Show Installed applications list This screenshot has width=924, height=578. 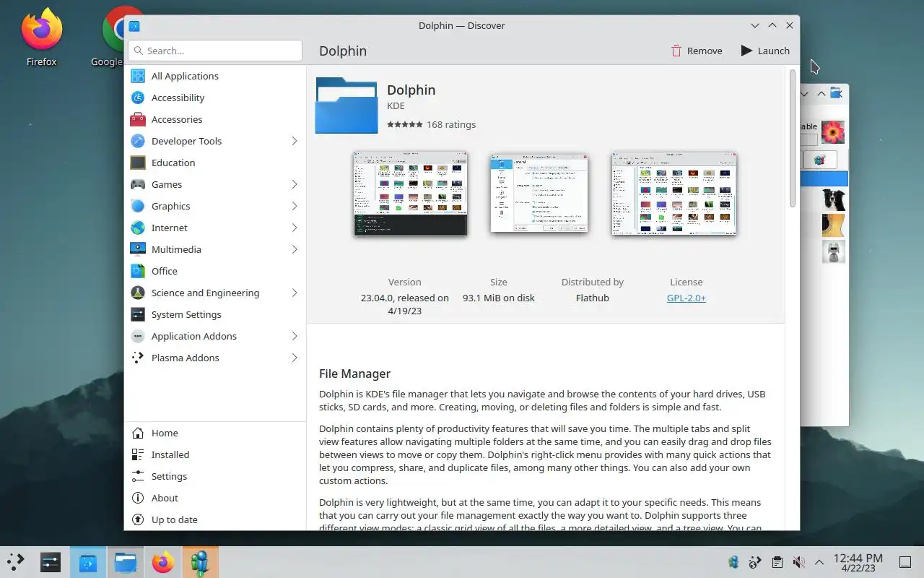215,454
